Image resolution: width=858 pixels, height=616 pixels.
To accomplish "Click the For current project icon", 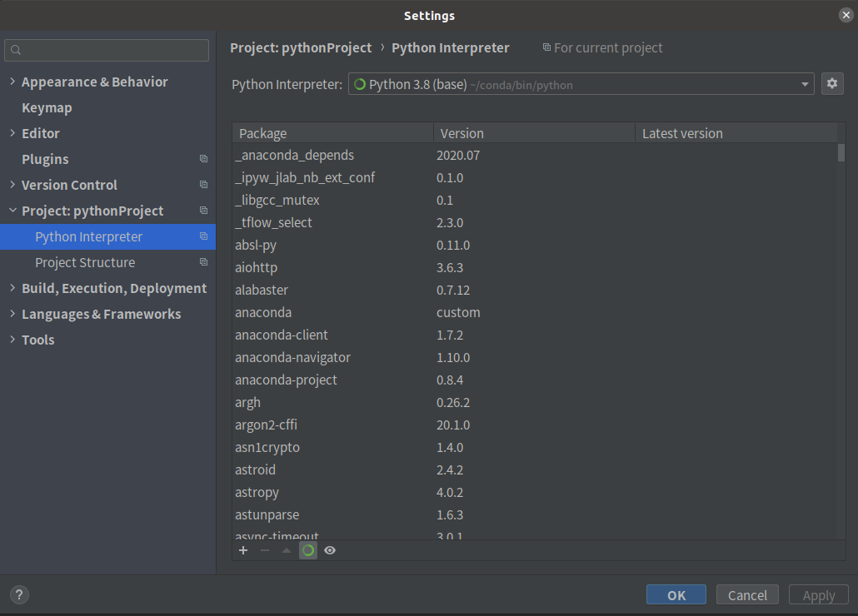I will point(546,47).
